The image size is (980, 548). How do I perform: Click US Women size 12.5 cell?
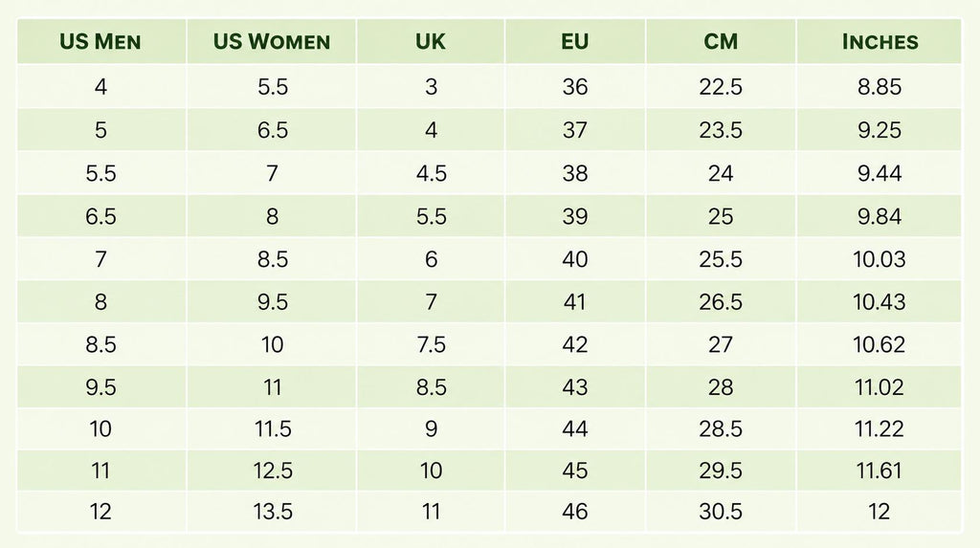pyautogui.click(x=271, y=471)
